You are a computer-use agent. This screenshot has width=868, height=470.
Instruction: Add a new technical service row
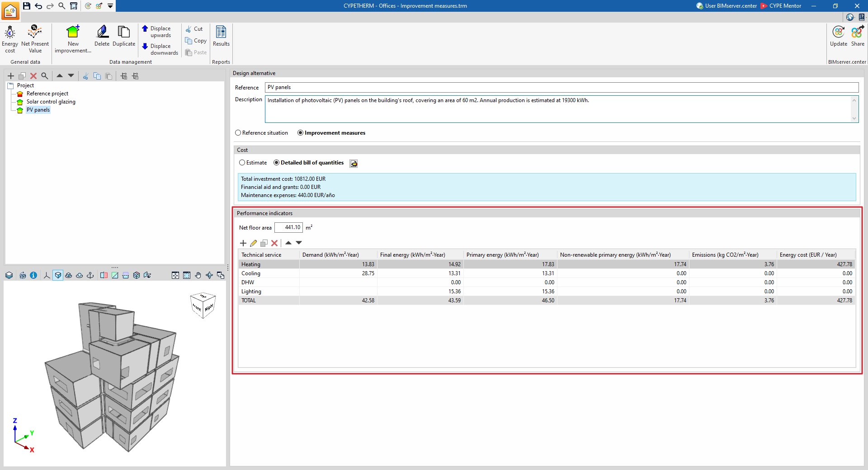[243, 243]
